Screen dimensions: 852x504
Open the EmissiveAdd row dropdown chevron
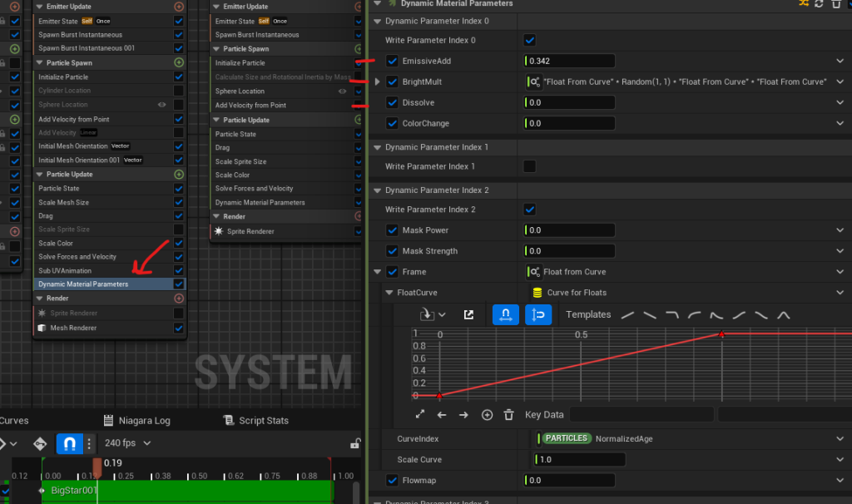click(x=840, y=61)
